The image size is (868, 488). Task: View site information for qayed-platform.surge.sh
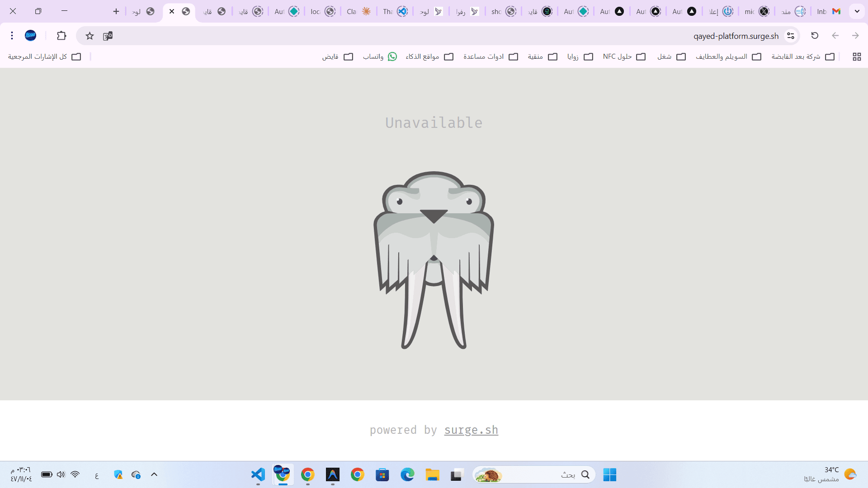click(791, 36)
